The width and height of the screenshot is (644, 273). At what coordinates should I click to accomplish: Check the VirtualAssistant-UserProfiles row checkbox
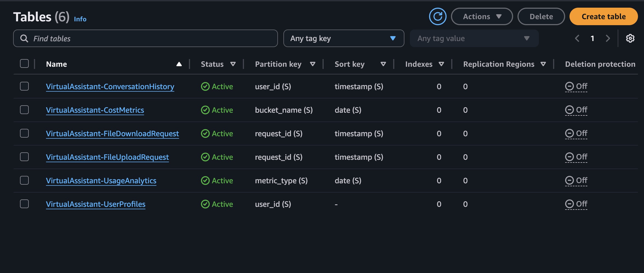pyautogui.click(x=24, y=204)
